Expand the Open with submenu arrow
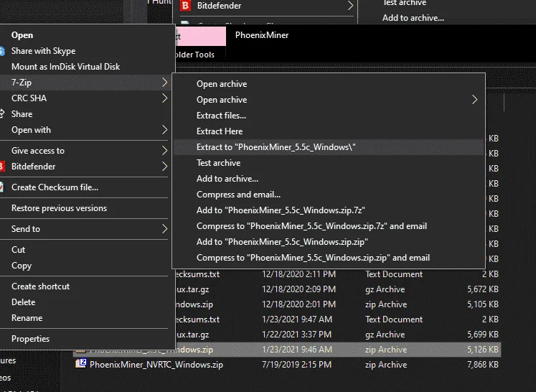This screenshot has width=536, height=392. click(x=164, y=130)
